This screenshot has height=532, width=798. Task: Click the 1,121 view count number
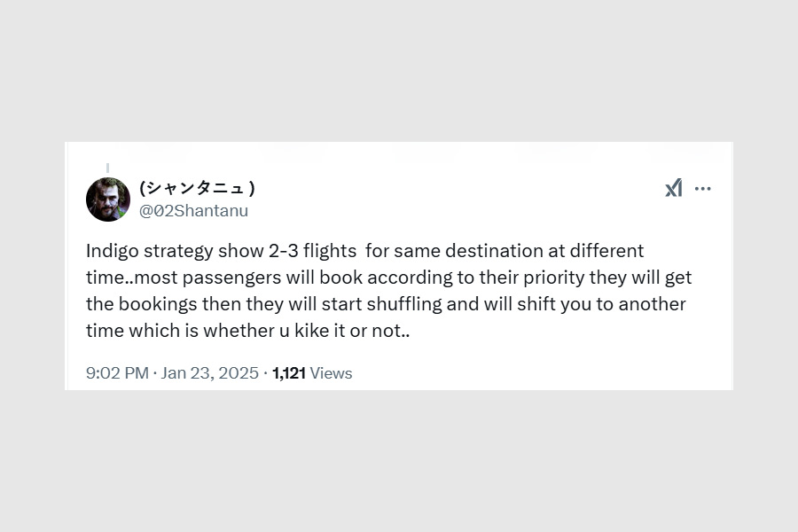coord(289,373)
